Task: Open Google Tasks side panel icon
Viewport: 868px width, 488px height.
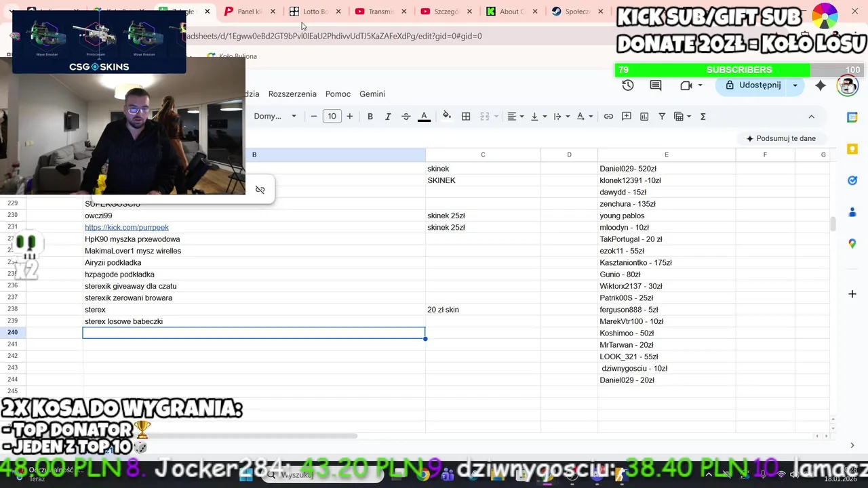Action: [852, 180]
